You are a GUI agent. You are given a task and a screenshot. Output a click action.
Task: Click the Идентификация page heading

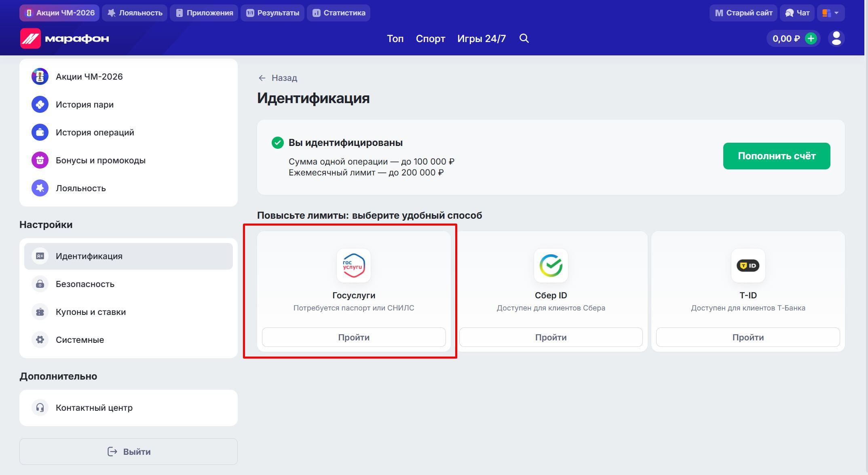coord(313,98)
